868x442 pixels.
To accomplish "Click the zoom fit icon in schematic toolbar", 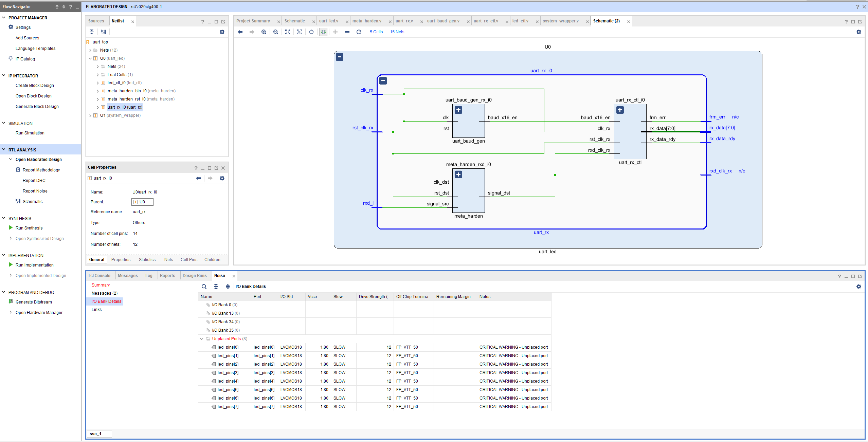I will 288,32.
